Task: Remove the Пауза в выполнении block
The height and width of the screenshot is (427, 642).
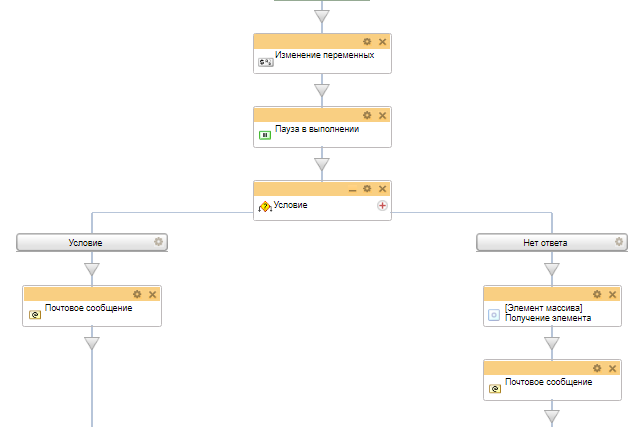Action: (x=382, y=115)
